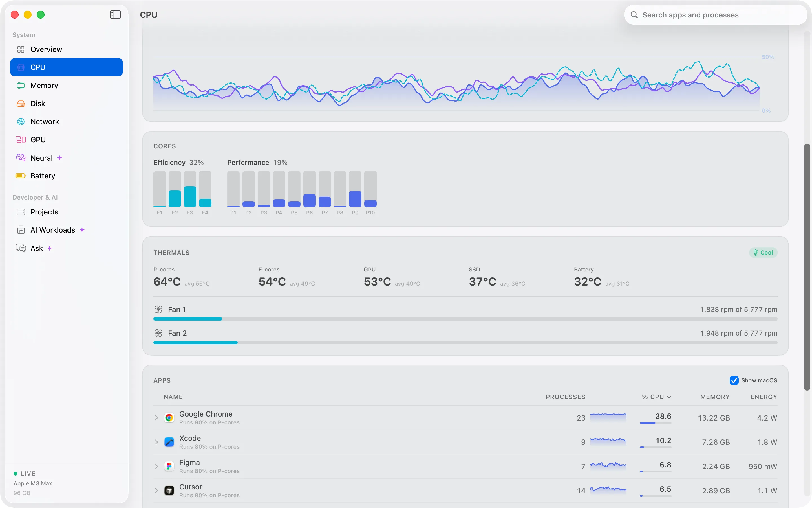Click Chrome's 13.22 GB memory value

(714, 418)
